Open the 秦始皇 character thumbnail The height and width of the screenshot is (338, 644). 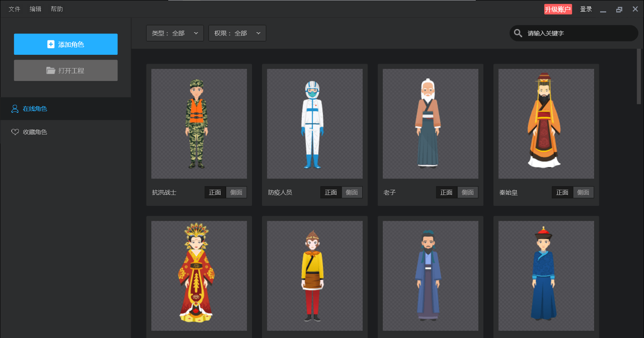coord(546,124)
